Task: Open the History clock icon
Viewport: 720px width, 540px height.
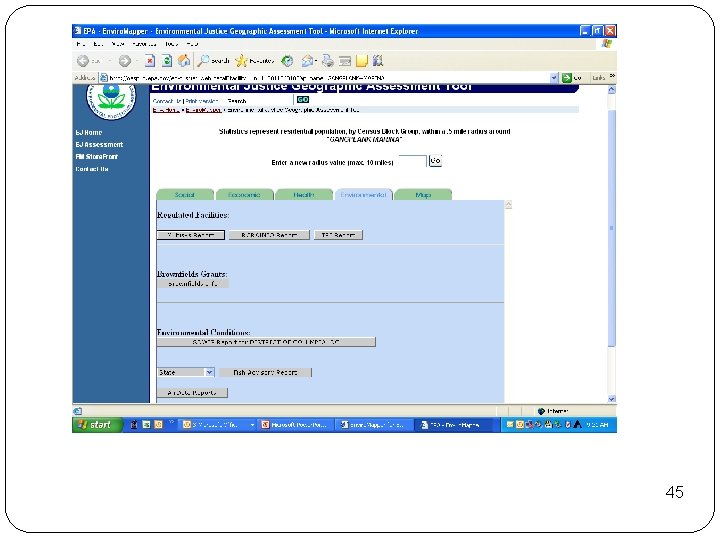Action: pyautogui.click(x=287, y=61)
